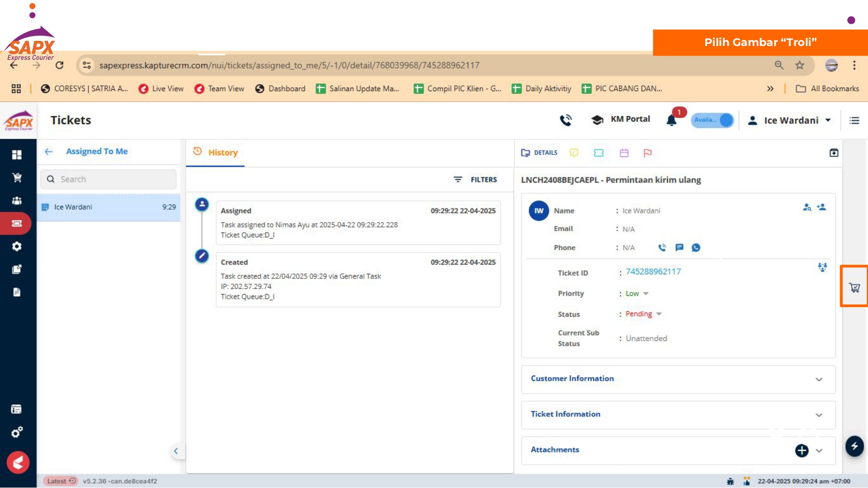Expand the Ticket Information section
This screenshot has width=868, height=488.
click(x=678, y=415)
